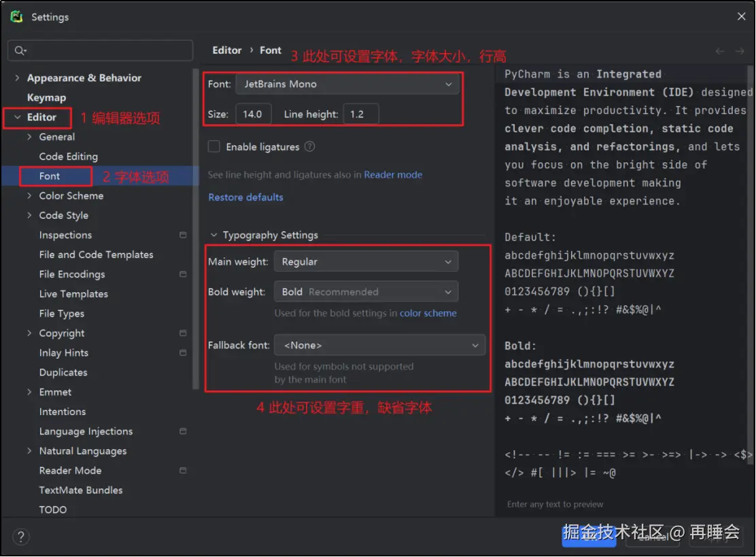Open TextMate Bundles settings
The image size is (756, 557).
point(81,490)
